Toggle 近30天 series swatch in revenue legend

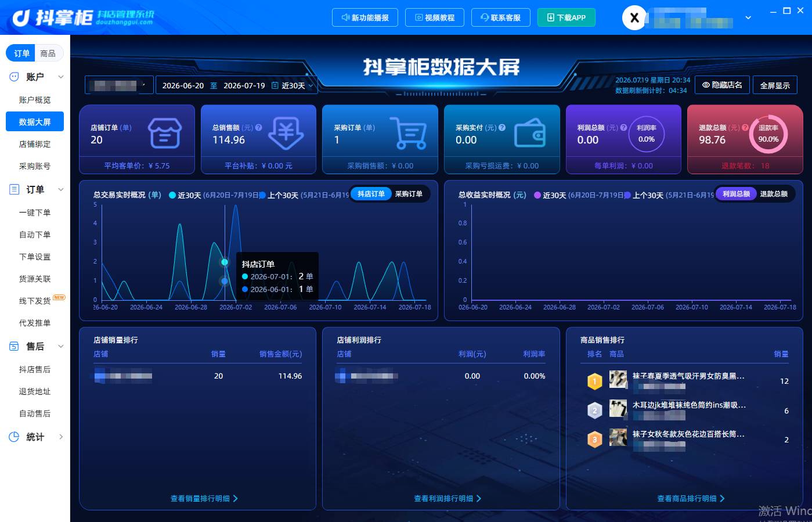click(x=537, y=195)
